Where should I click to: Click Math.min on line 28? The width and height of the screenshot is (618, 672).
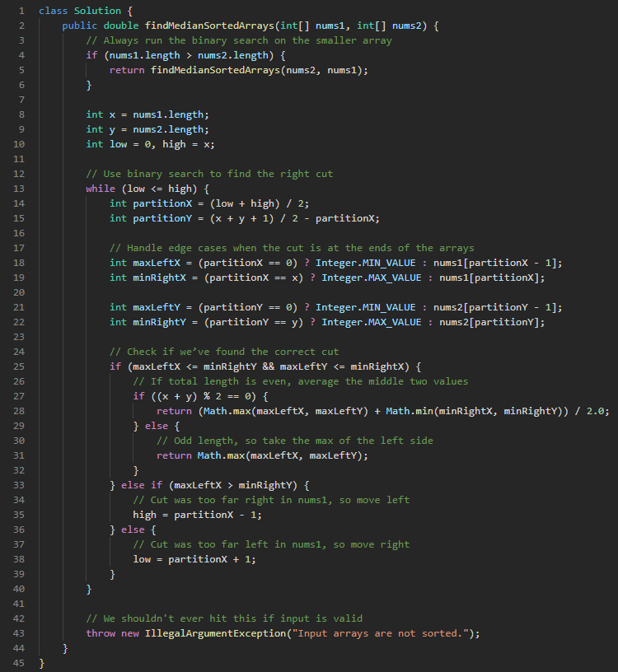click(410, 412)
